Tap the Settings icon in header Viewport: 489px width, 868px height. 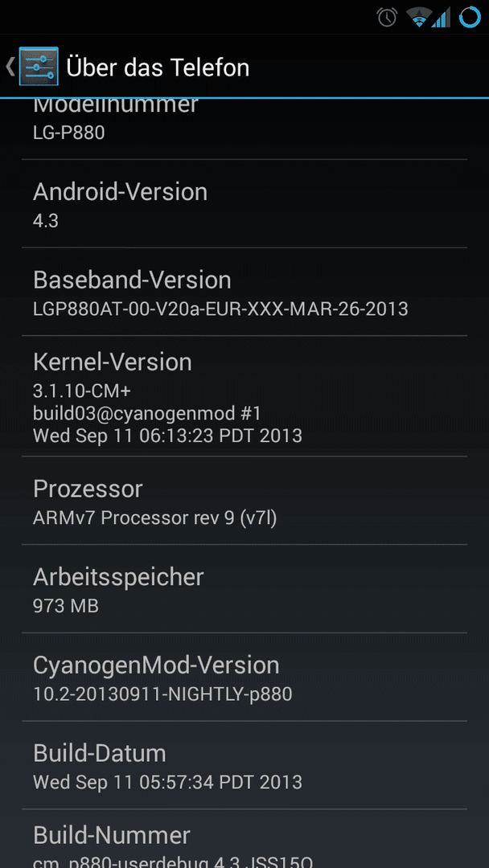pos(39,67)
